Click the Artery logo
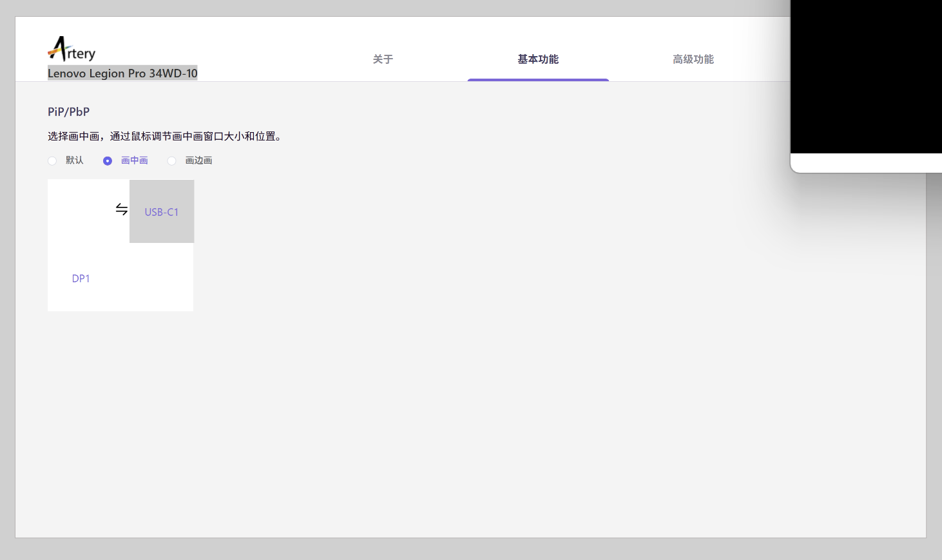This screenshot has height=560, width=942. click(x=71, y=49)
